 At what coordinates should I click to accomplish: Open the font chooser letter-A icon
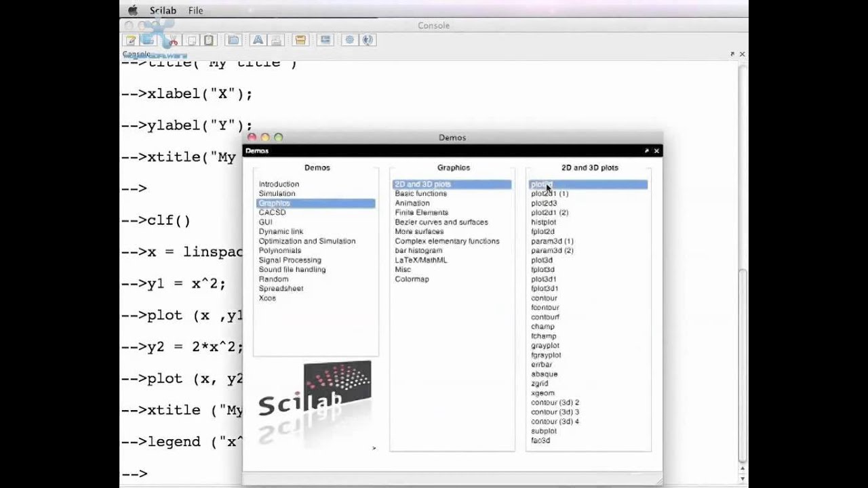[x=258, y=40]
